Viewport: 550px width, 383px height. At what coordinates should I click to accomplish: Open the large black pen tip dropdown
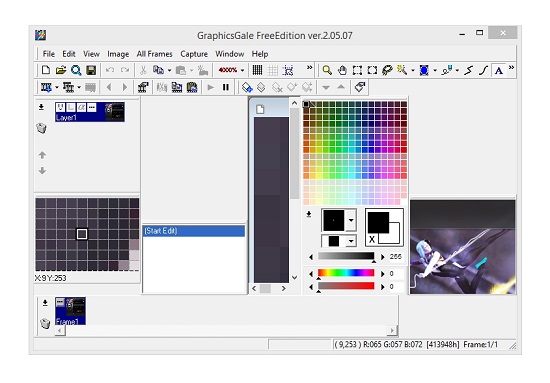(x=351, y=220)
